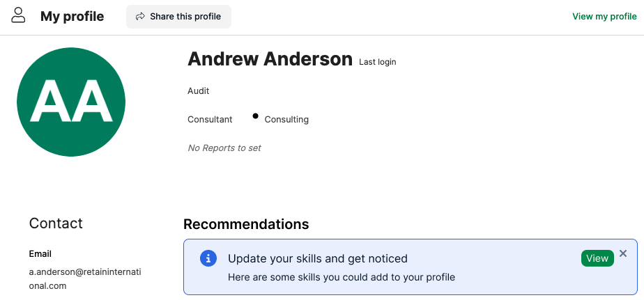Image resolution: width=644 pixels, height=300 pixels.
Task: Click the green View button
Action: [597, 258]
